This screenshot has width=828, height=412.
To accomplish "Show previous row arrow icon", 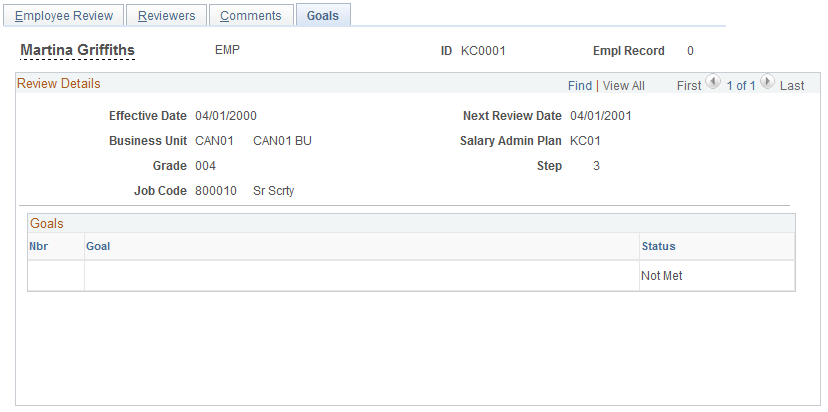I will click(713, 82).
